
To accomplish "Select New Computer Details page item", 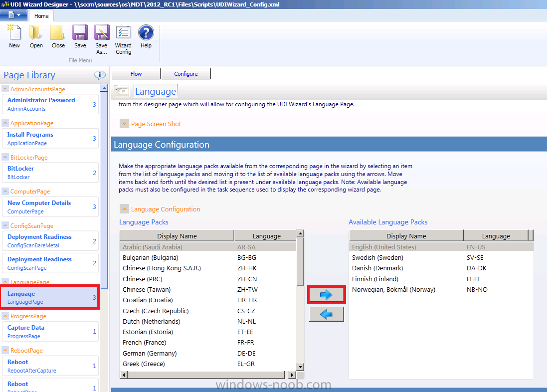I will point(50,206).
